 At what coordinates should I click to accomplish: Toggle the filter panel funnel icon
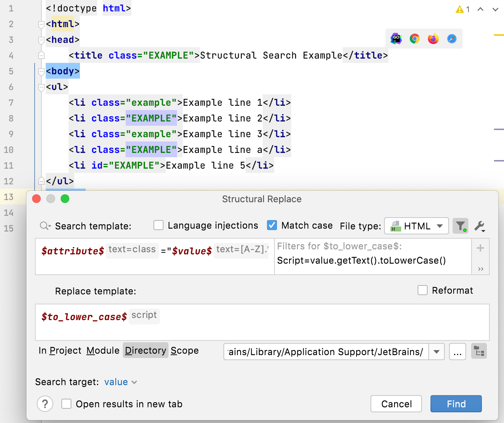(460, 226)
